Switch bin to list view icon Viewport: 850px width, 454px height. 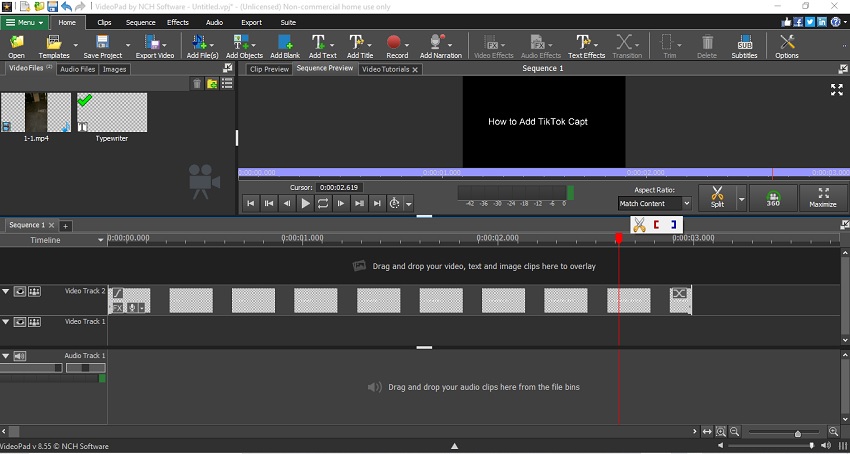pyautogui.click(x=227, y=84)
